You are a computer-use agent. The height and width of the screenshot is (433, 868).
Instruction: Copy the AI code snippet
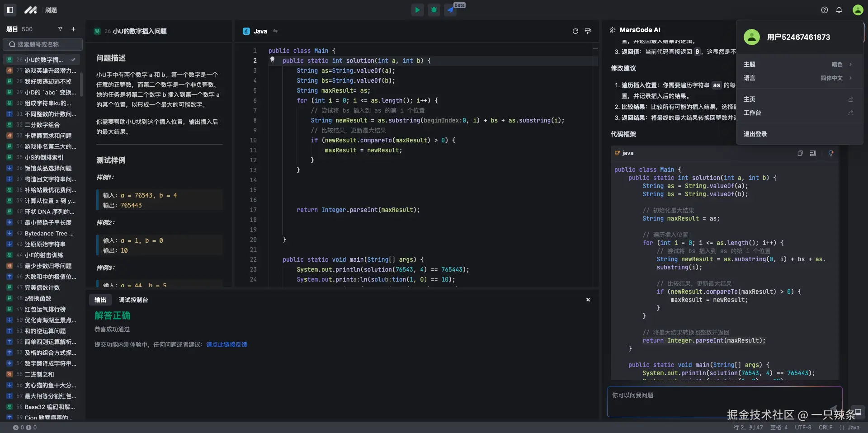800,153
